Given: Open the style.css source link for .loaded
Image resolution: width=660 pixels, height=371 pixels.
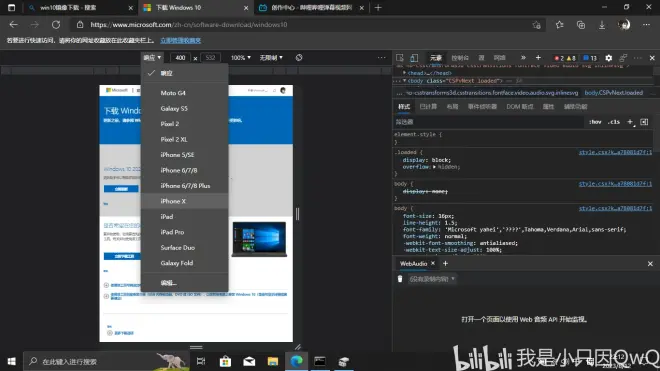Looking at the screenshot, I should [615, 152].
